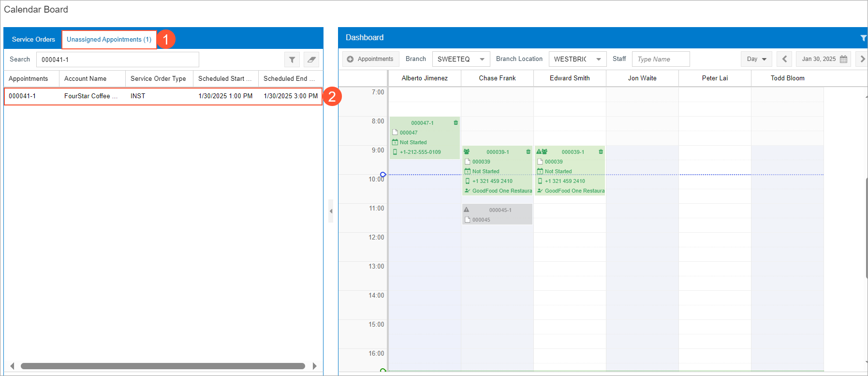Open the Branch Location dropdown
This screenshot has width=868, height=376.
pyautogui.click(x=598, y=59)
